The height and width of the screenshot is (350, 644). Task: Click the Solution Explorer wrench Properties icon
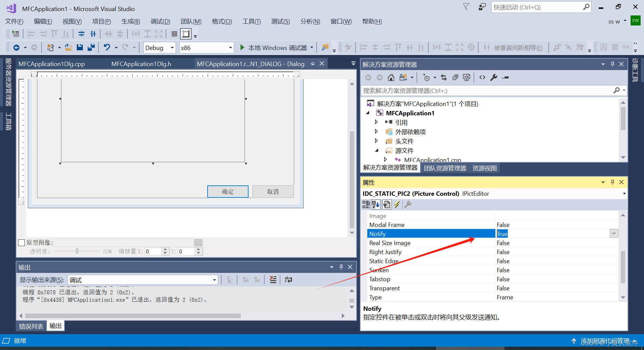point(494,77)
